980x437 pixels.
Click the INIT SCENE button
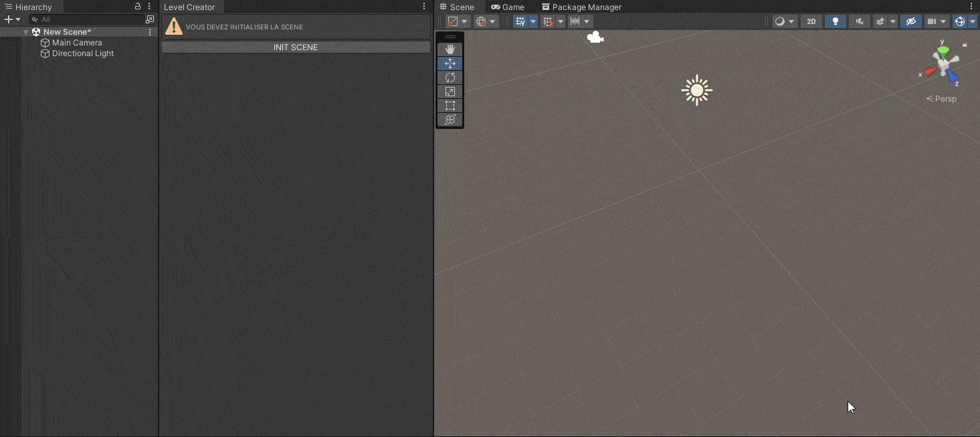click(296, 47)
